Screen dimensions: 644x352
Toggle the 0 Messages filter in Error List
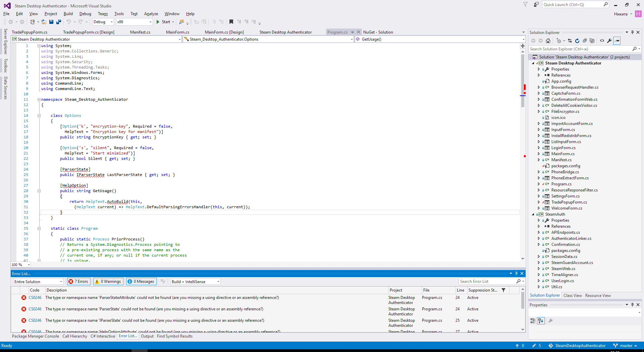(x=141, y=281)
